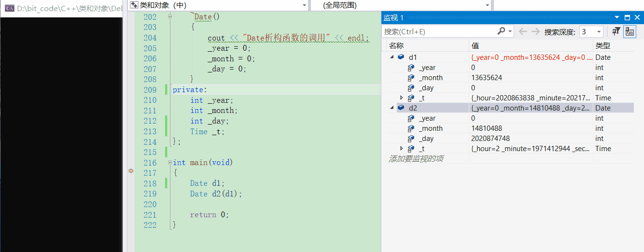This screenshot has width=644, height=252.
Task: Select the d2 row name in watch list
Action: [413, 108]
